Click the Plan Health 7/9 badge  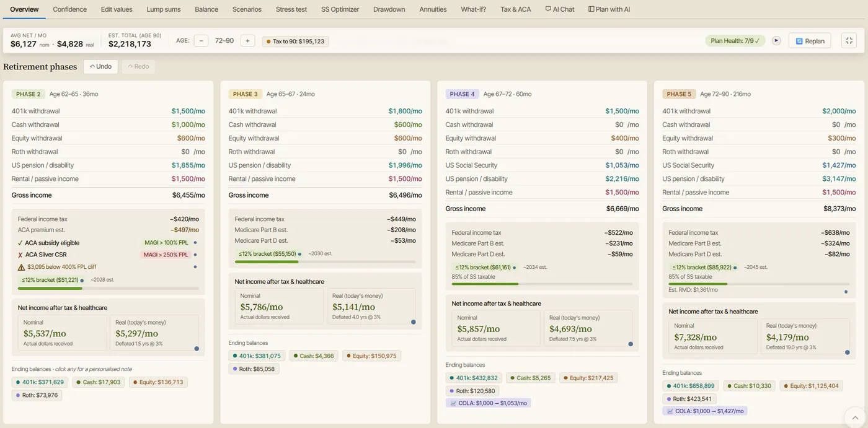point(735,41)
